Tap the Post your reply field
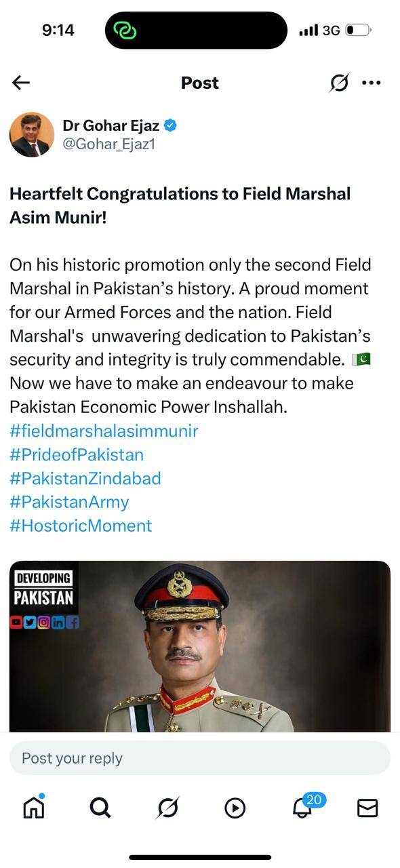The image size is (400, 868). click(200, 758)
